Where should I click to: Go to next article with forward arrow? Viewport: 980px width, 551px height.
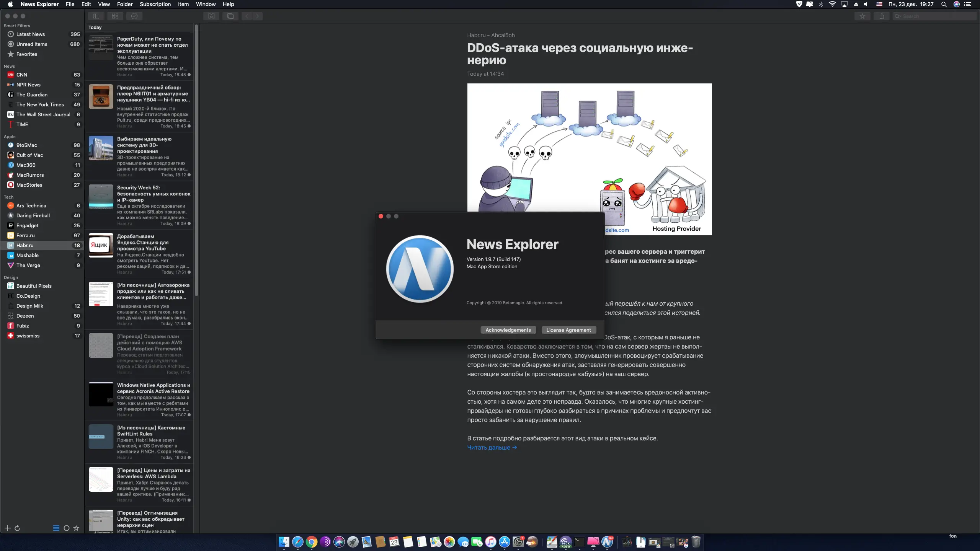tap(258, 16)
